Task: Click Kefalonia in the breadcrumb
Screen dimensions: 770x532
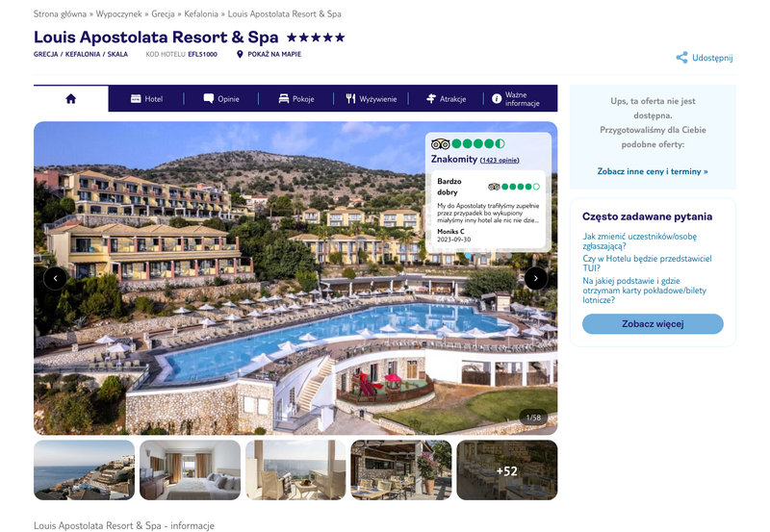Action: tap(201, 13)
